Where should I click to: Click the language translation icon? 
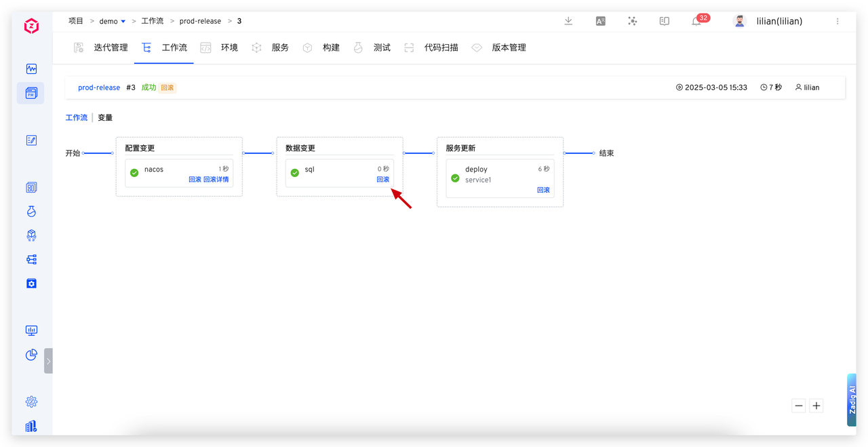[600, 21]
